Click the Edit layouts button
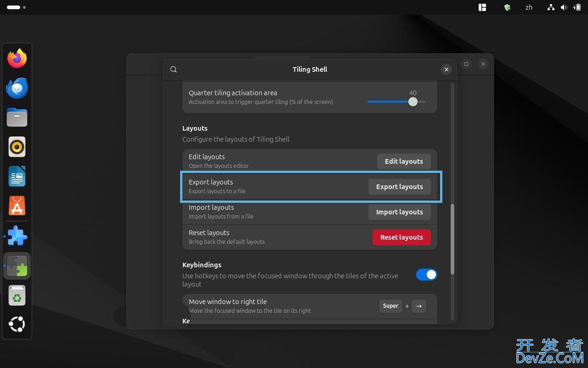The width and height of the screenshot is (588, 368). (404, 161)
